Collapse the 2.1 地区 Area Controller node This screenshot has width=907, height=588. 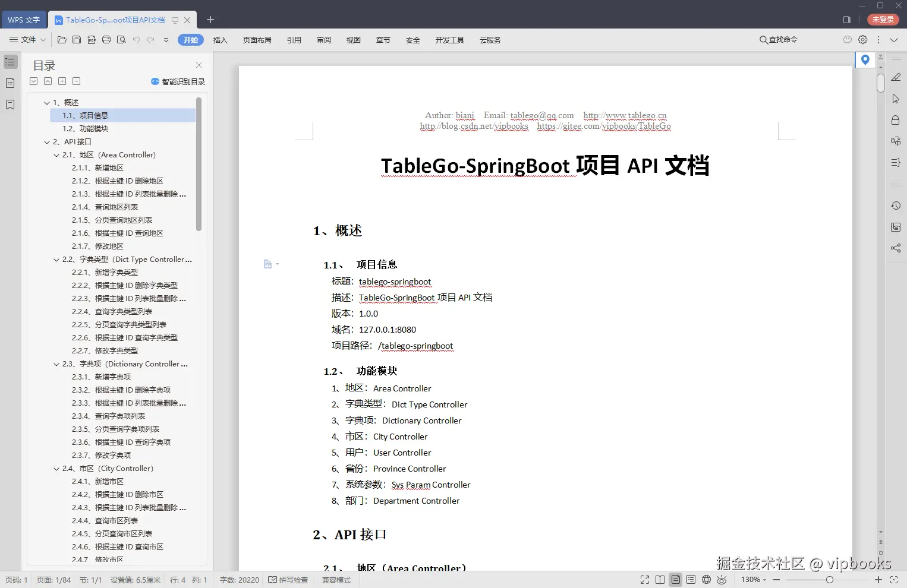pos(56,155)
